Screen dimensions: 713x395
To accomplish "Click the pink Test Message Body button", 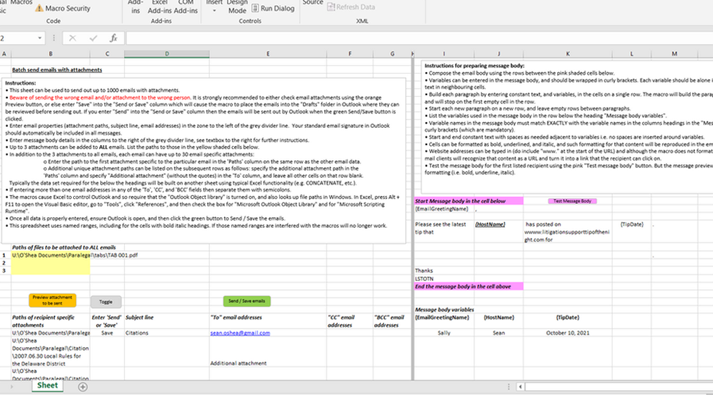I will (572, 201).
